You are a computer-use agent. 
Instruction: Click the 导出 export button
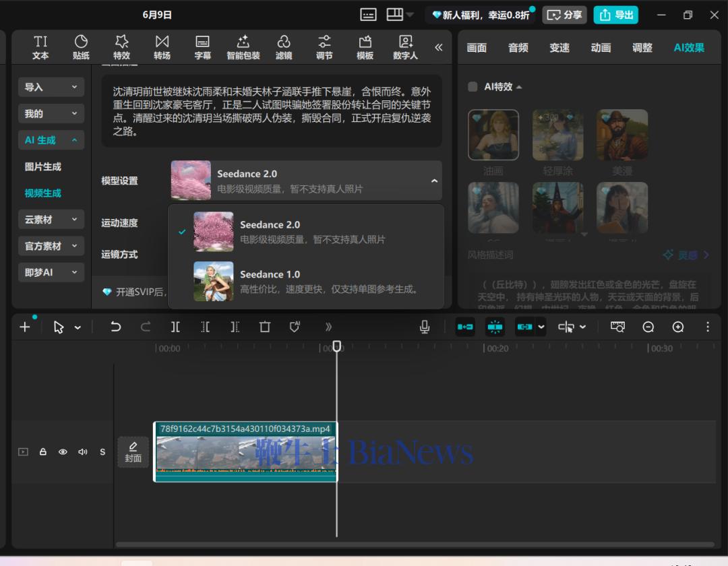615,15
